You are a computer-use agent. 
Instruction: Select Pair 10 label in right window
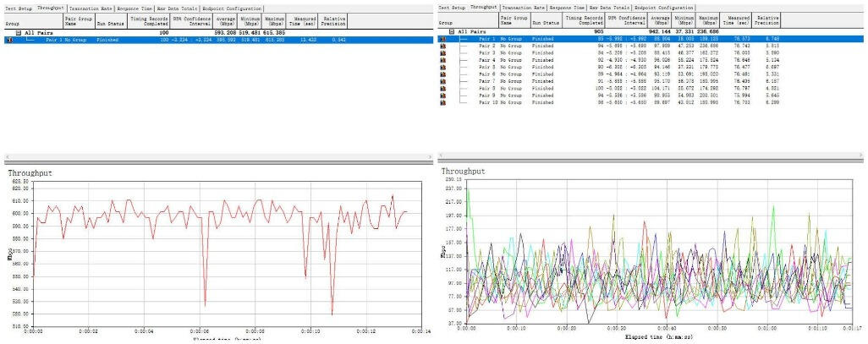coord(488,103)
